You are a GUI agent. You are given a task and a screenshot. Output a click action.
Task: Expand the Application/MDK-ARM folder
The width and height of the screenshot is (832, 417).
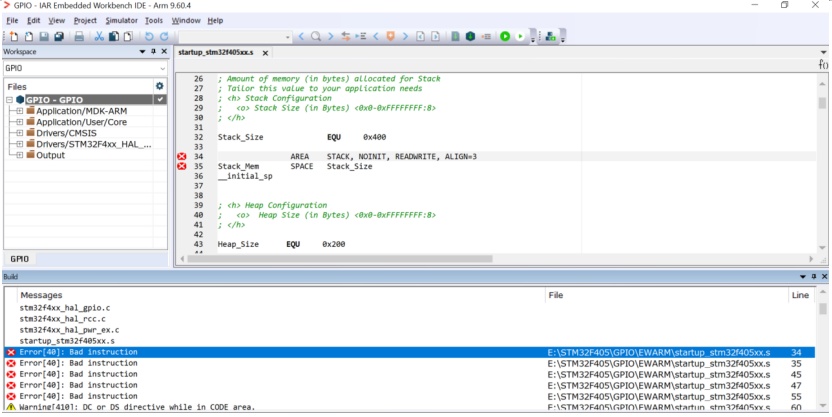(20, 111)
